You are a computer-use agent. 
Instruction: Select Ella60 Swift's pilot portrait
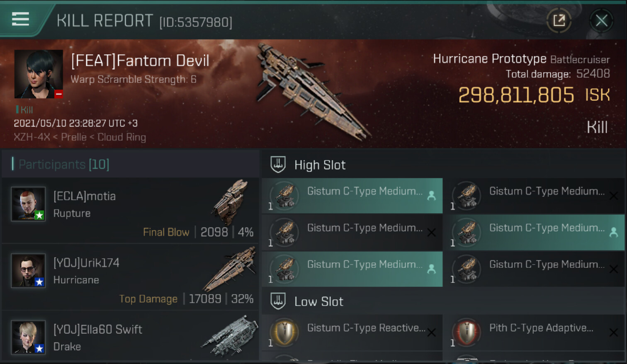point(28,337)
